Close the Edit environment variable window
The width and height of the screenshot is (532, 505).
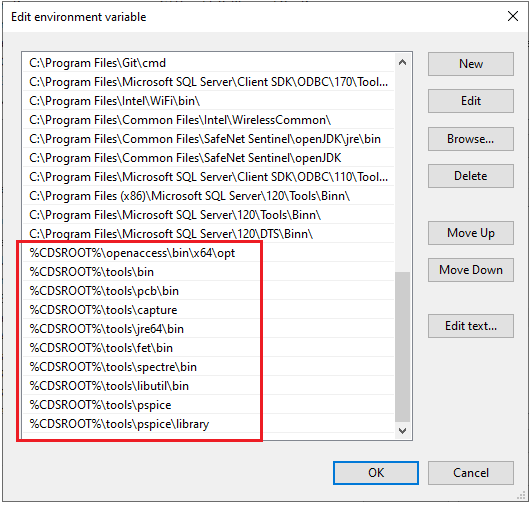(513, 16)
